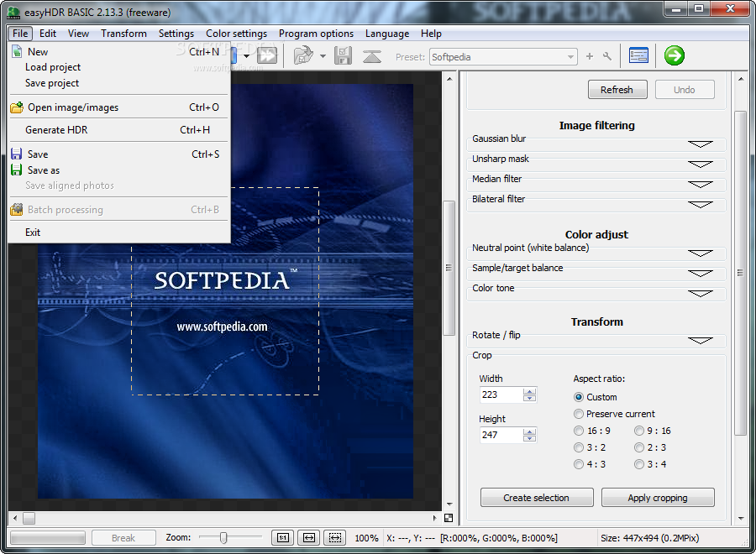The width and height of the screenshot is (756, 554).
Task: Click the Break button
Action: 123,537
